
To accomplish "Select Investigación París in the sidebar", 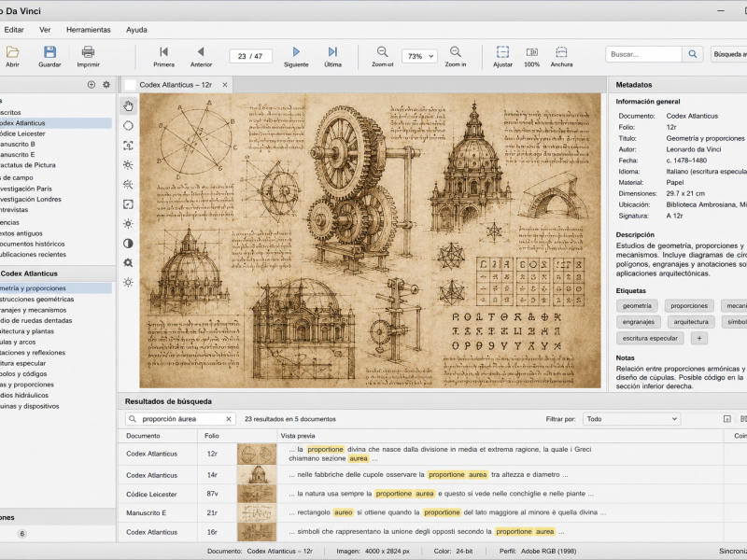I will pos(26,189).
